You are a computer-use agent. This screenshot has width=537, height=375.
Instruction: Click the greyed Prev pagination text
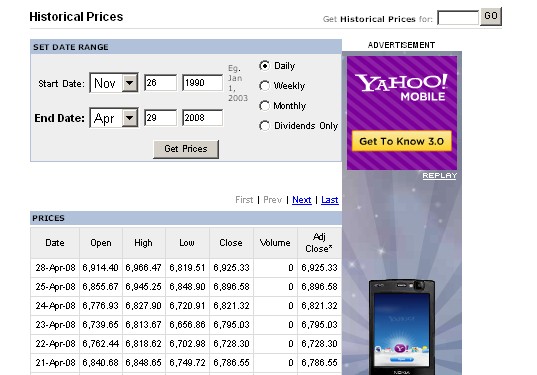tap(273, 200)
